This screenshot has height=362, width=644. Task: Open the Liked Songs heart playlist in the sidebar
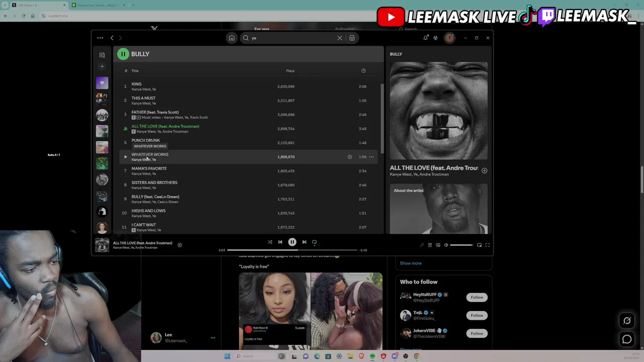(102, 83)
